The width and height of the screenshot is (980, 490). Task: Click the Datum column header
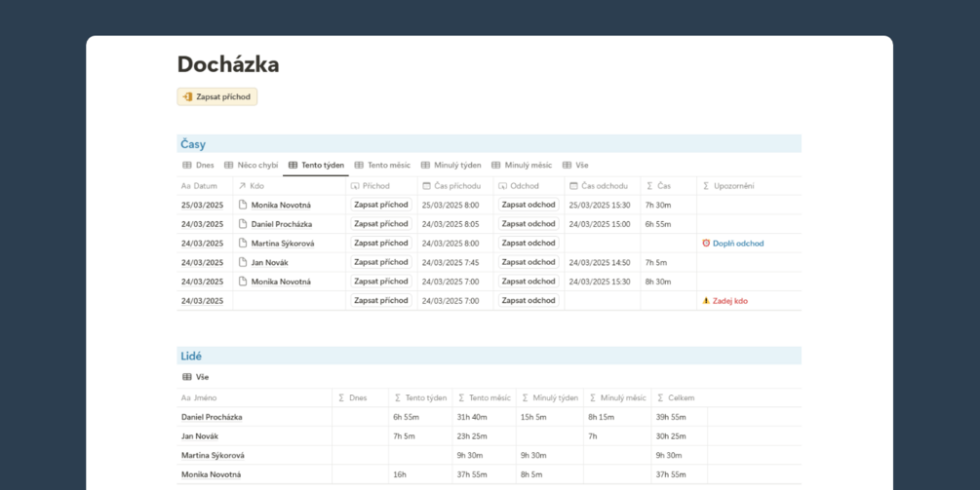[205, 186]
